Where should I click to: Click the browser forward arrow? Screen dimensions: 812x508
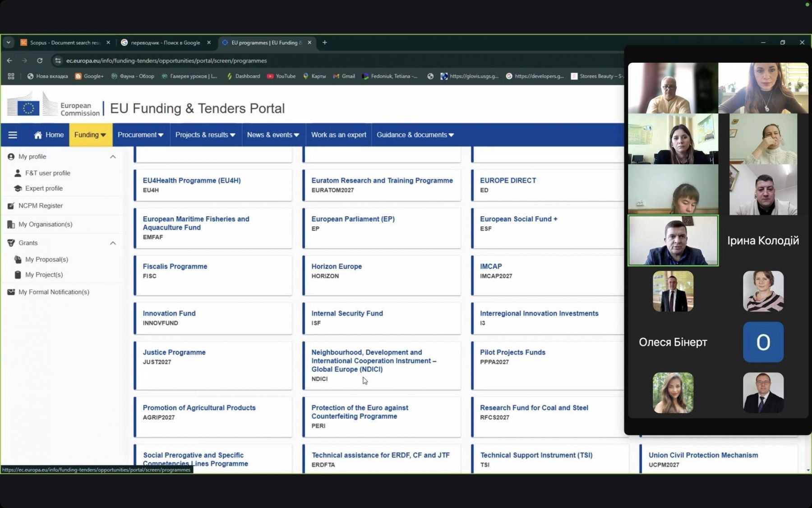(25, 61)
